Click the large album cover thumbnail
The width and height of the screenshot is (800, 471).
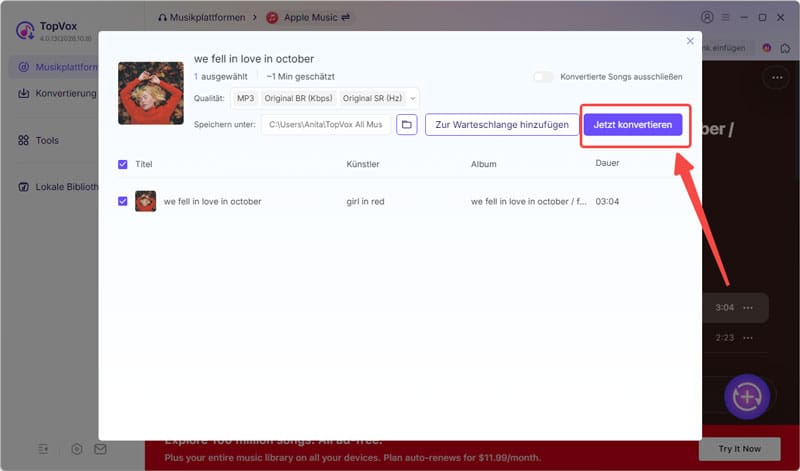point(151,93)
